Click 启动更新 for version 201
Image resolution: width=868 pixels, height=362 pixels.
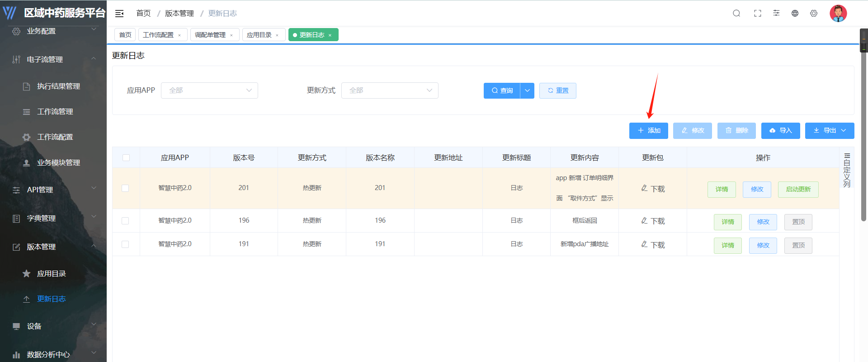tap(798, 190)
